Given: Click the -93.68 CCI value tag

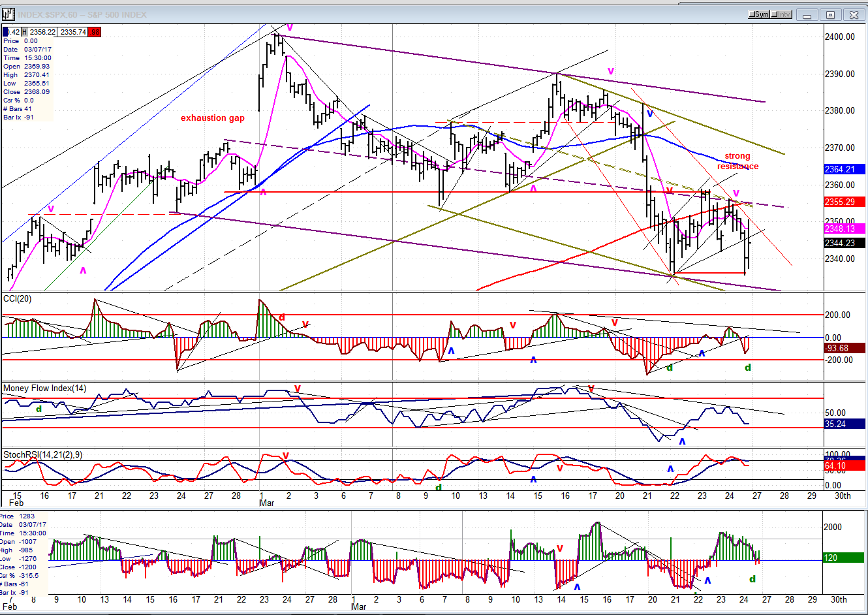Looking at the screenshot, I should [845, 348].
